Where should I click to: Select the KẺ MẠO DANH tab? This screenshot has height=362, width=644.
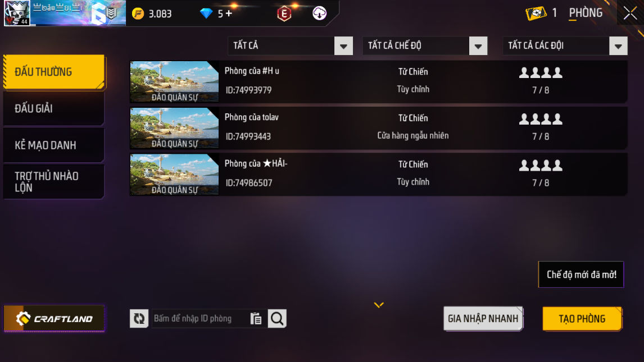click(x=53, y=145)
